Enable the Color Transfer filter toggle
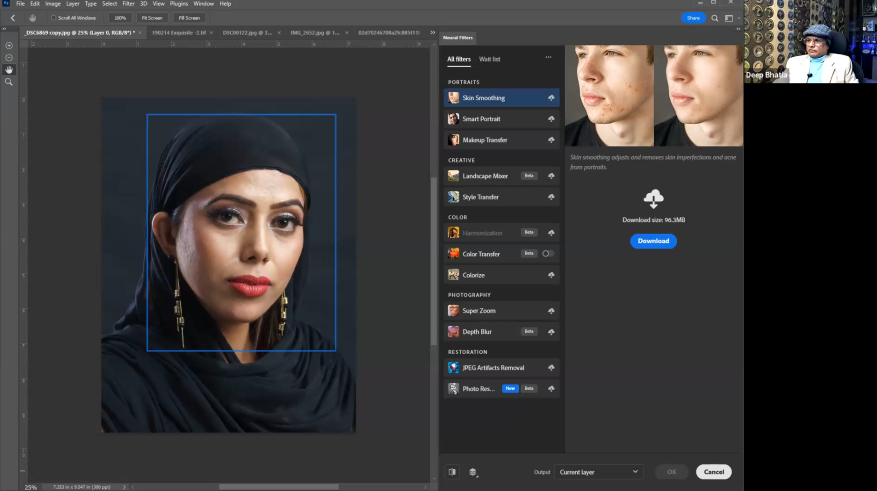The image size is (877, 491). coord(548,254)
